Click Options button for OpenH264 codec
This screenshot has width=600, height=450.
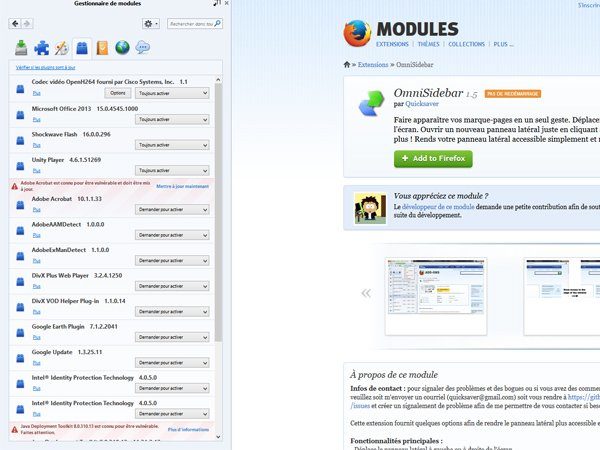tap(118, 93)
